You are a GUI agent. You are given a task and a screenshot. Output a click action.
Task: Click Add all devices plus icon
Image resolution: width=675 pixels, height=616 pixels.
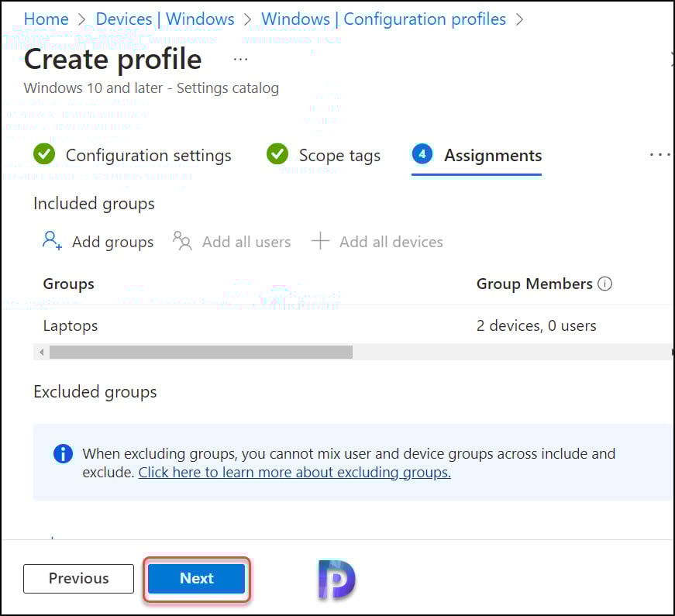pos(320,241)
